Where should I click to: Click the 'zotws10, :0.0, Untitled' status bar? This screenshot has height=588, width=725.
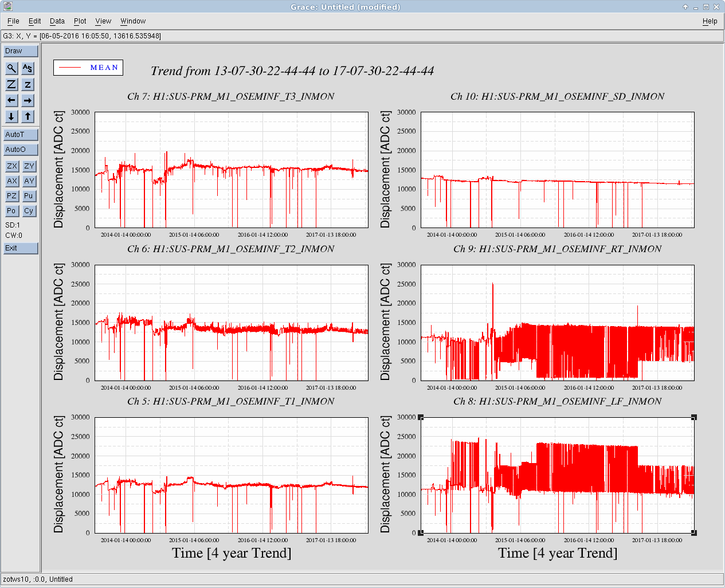coord(362,579)
